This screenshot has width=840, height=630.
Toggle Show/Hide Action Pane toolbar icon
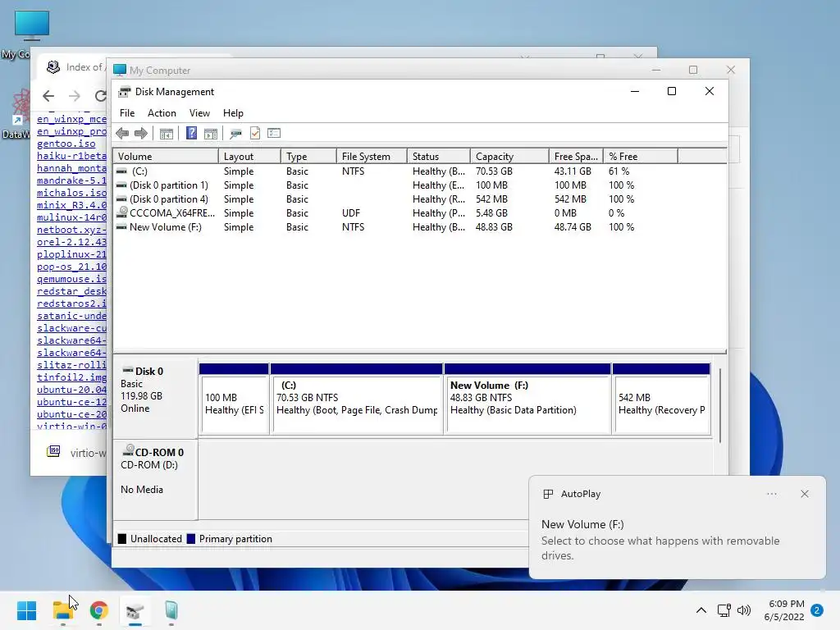[211, 134]
